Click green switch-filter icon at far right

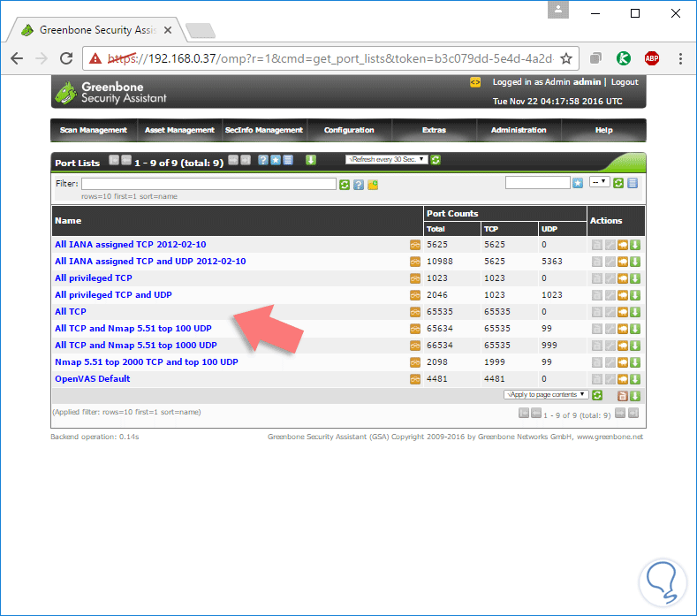pyautogui.click(x=618, y=183)
